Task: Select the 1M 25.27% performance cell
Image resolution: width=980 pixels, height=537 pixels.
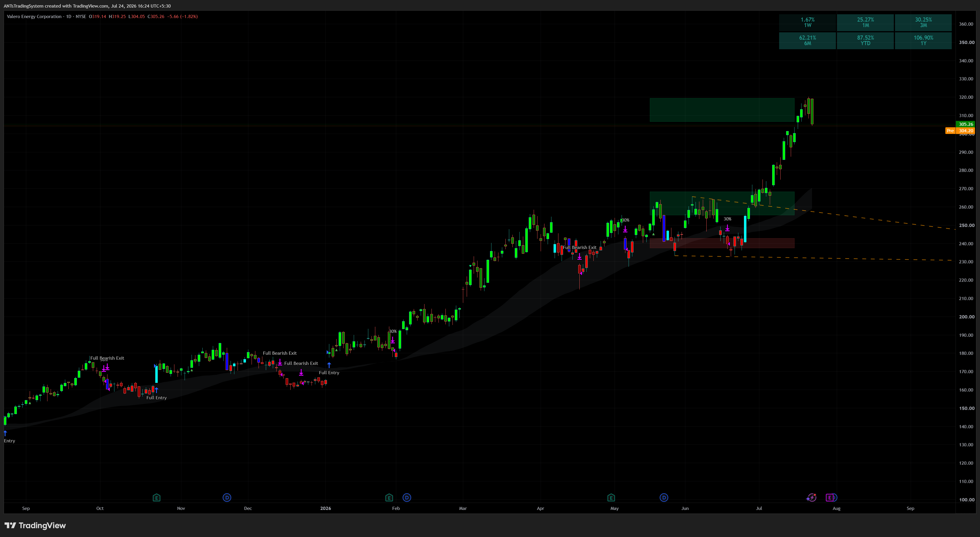Action: tap(865, 22)
